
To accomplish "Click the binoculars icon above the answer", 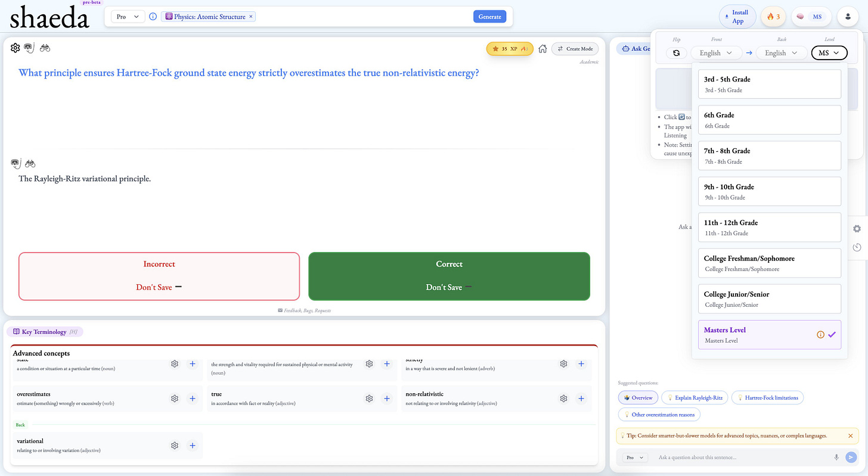I will 30,163.
